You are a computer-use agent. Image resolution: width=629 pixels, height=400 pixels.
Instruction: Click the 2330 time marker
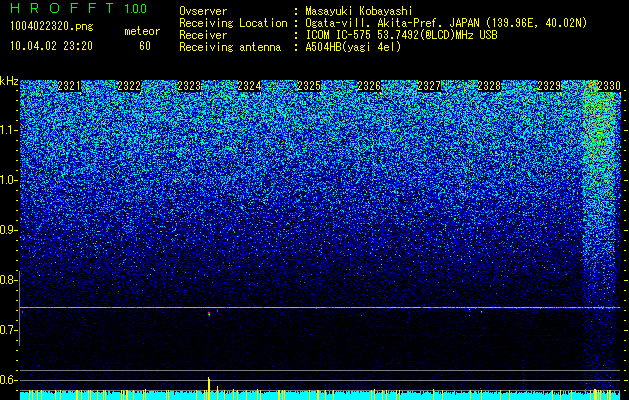(x=609, y=86)
